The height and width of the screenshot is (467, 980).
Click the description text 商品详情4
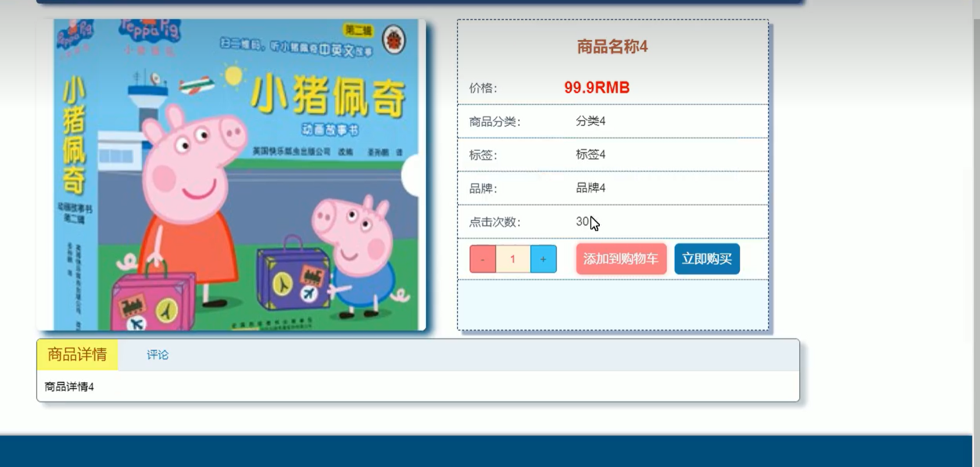pos(69,387)
